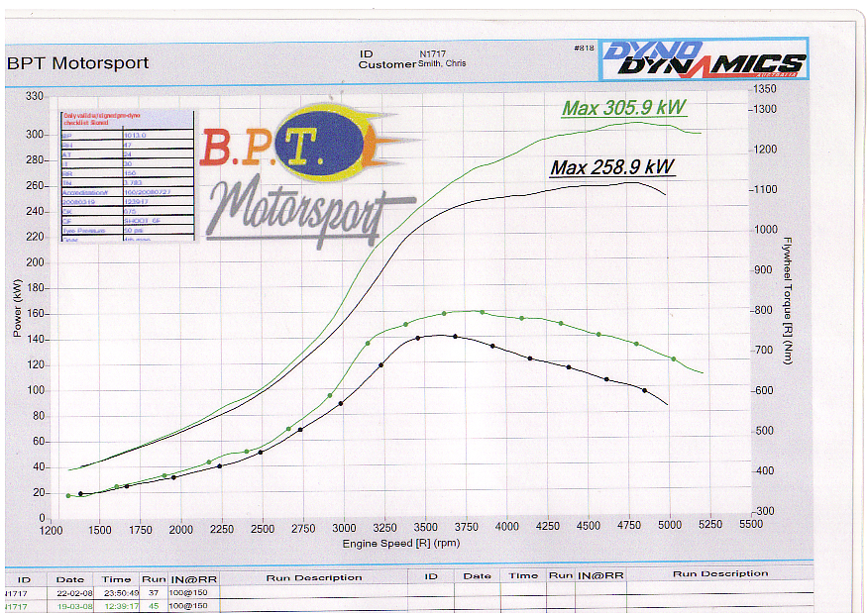Click the 3250 tick on the rpm axis
Viewport: 868px width, 614px height.
click(384, 528)
